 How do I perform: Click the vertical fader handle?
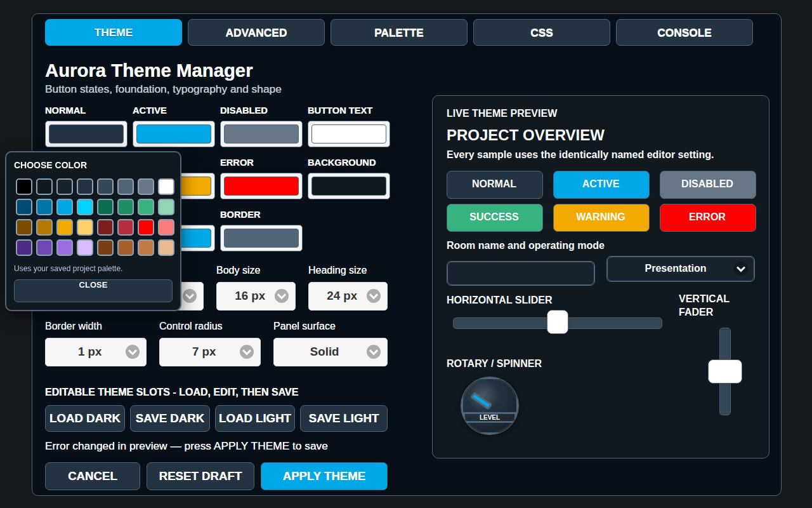click(x=725, y=371)
